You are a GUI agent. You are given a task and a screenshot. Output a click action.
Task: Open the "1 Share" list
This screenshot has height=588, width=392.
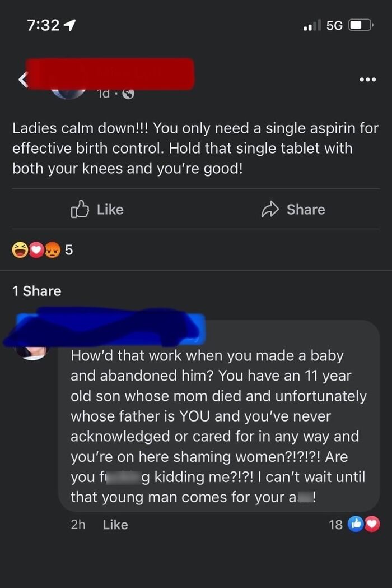(37, 291)
